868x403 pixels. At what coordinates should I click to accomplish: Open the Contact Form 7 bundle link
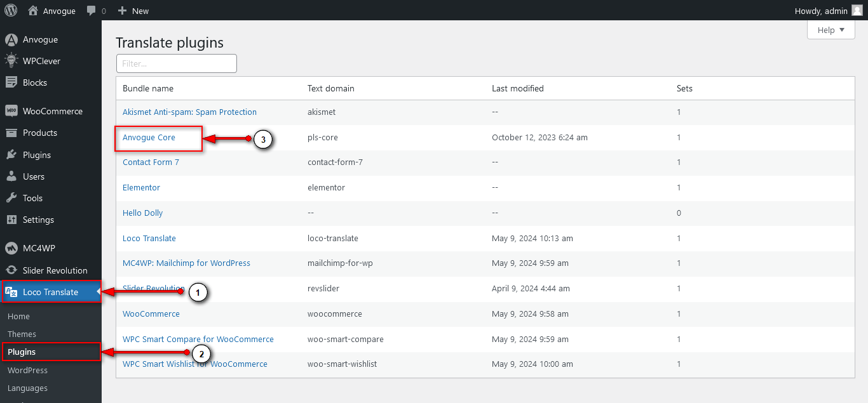coord(151,162)
